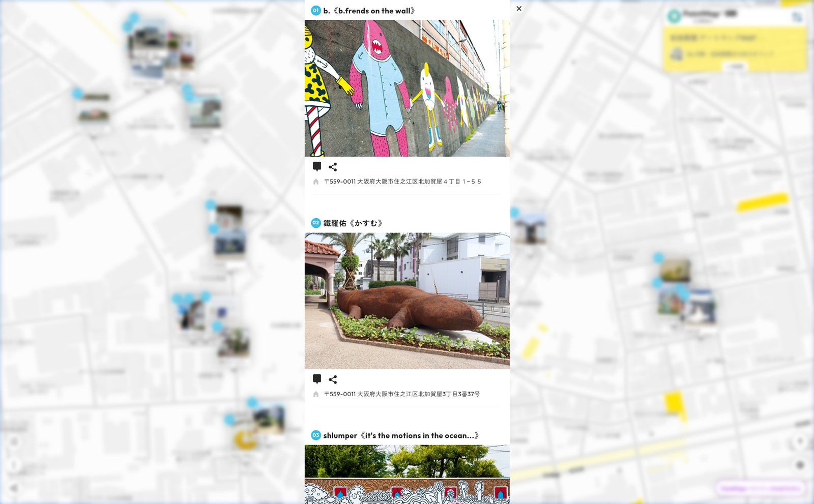Click the 02 number badge
The image size is (814, 504).
click(316, 223)
